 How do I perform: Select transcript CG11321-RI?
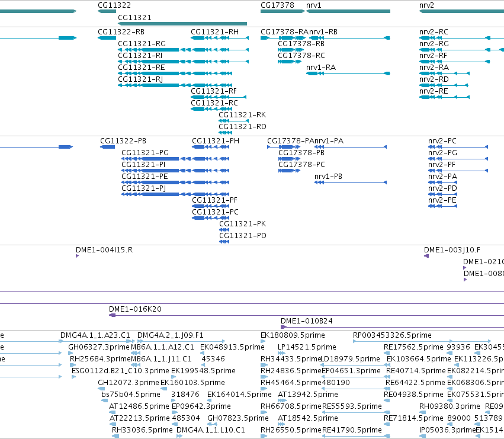point(183,62)
